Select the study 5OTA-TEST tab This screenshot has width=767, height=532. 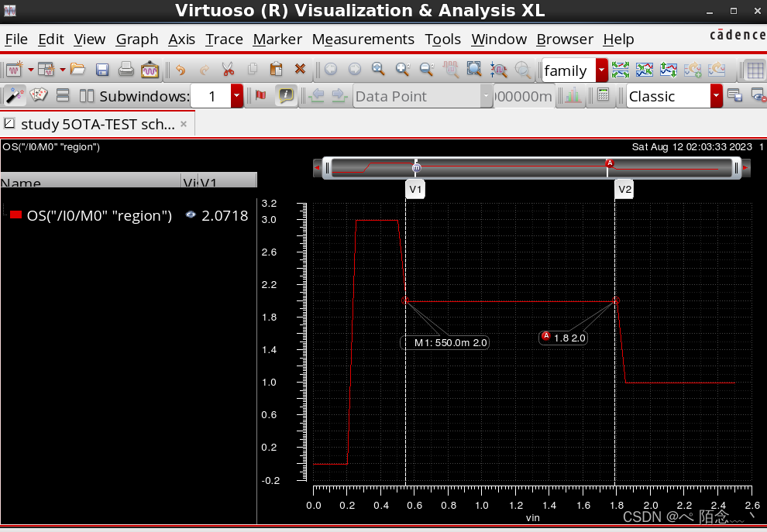98,124
